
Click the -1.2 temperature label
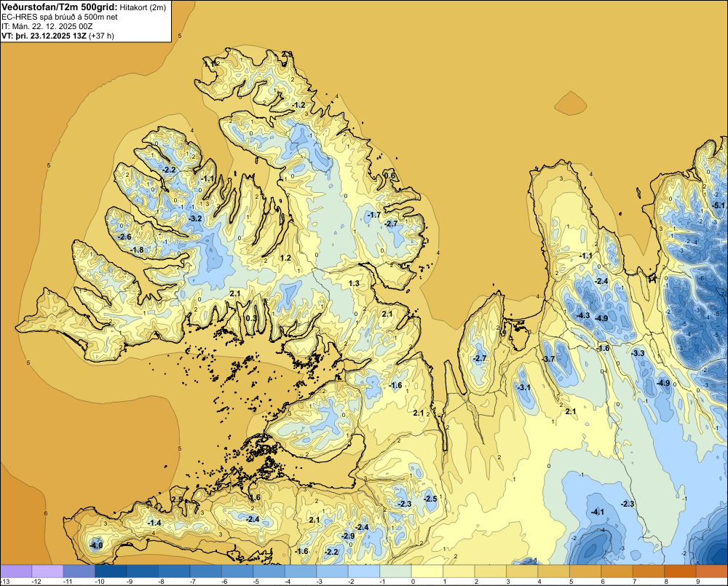pos(299,105)
